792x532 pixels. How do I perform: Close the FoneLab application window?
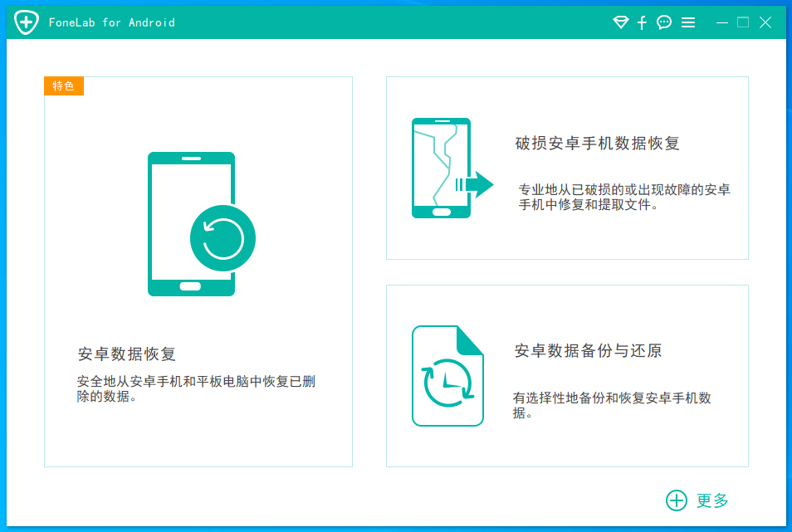pyautogui.click(x=765, y=23)
